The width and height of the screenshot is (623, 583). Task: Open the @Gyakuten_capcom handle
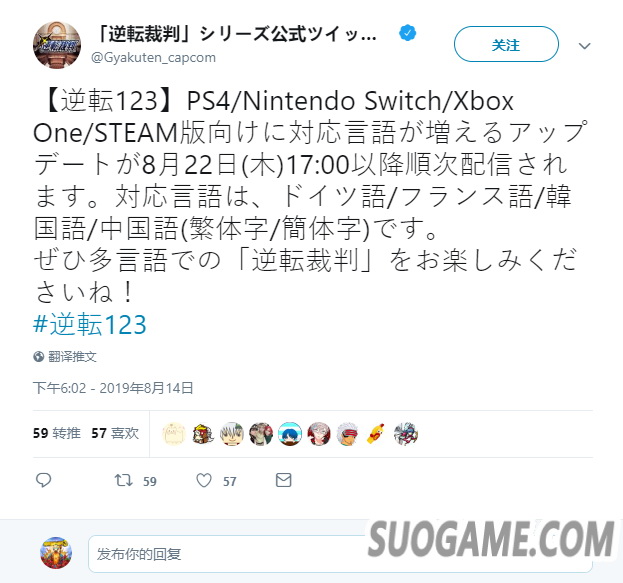pos(153,58)
